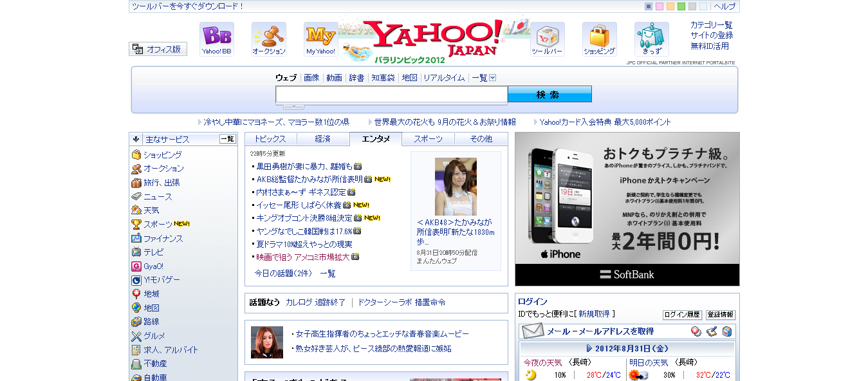Open the My Yahoo! icon
The height and width of the screenshot is (381, 868).
pos(321,39)
